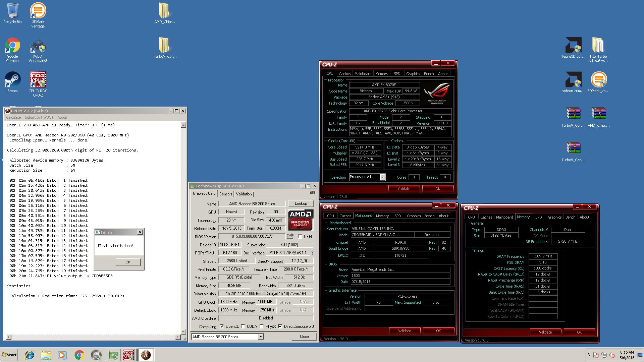Toggle the OpenCL computing checkbox

(222, 326)
